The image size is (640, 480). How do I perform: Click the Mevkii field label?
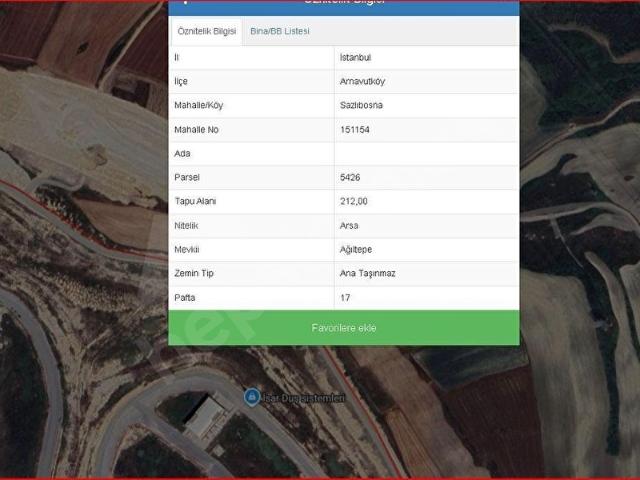click(187, 249)
